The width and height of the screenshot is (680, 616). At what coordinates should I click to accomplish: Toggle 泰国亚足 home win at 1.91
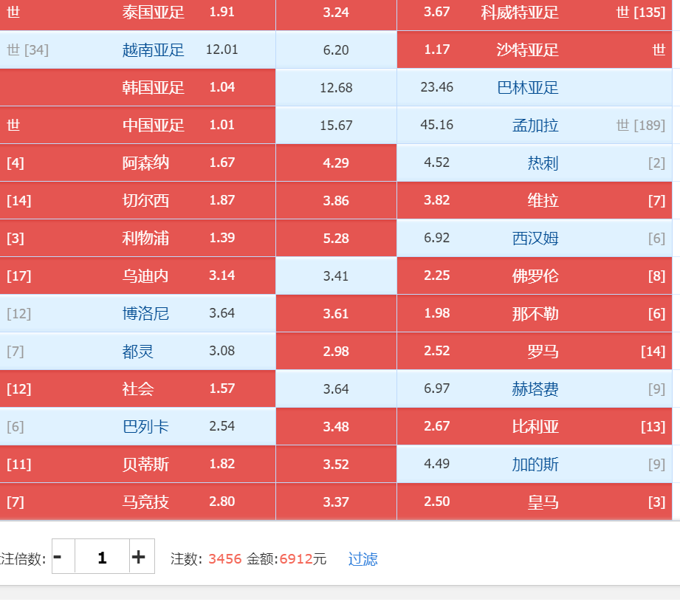(x=137, y=15)
